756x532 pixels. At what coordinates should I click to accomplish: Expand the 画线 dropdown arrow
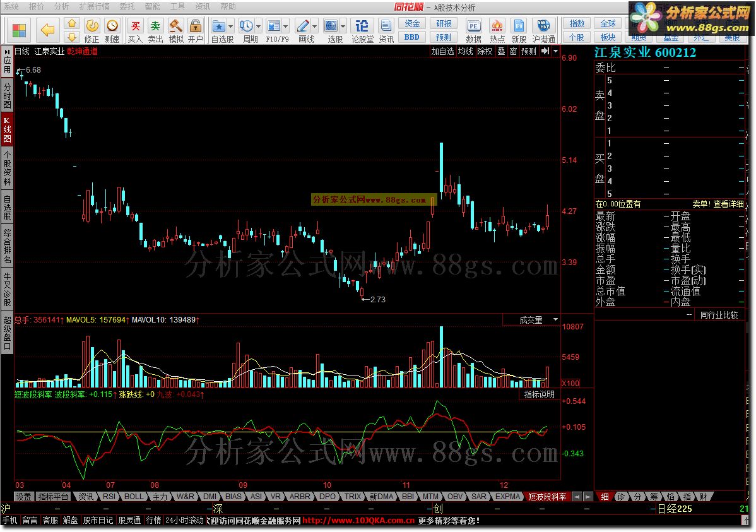(315, 26)
